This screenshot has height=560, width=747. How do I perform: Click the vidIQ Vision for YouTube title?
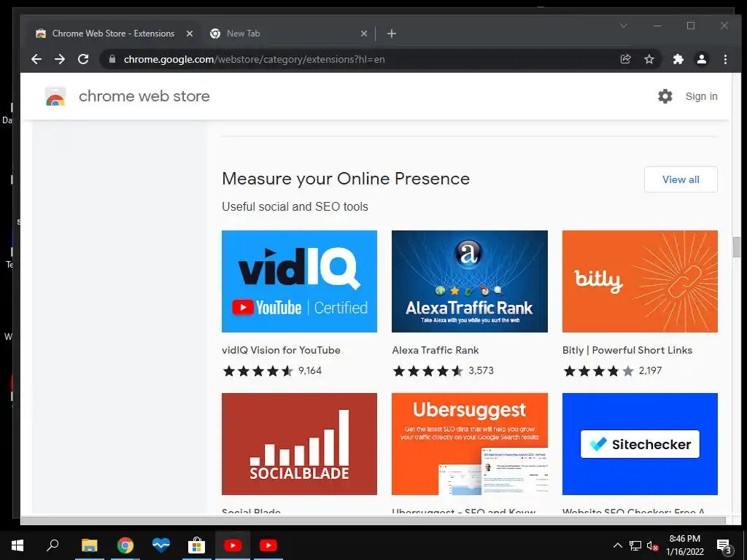pos(281,350)
